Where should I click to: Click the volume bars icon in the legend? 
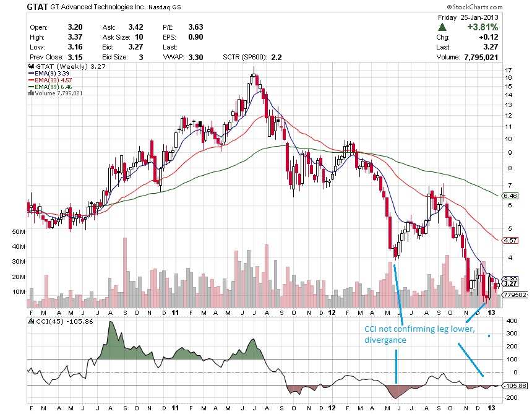(31, 93)
